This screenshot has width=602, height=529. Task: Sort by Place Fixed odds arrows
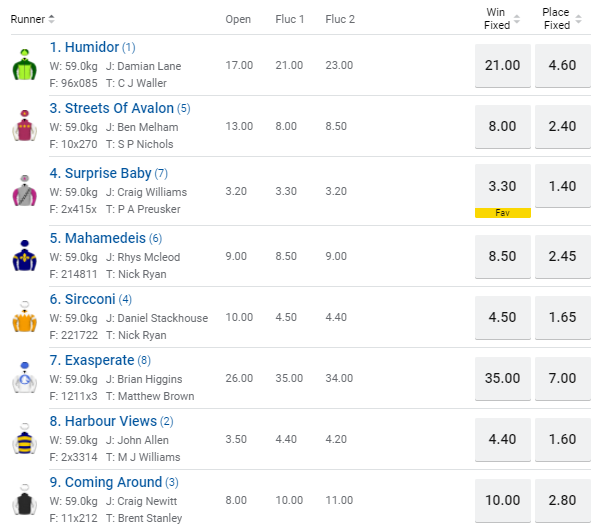(578, 19)
